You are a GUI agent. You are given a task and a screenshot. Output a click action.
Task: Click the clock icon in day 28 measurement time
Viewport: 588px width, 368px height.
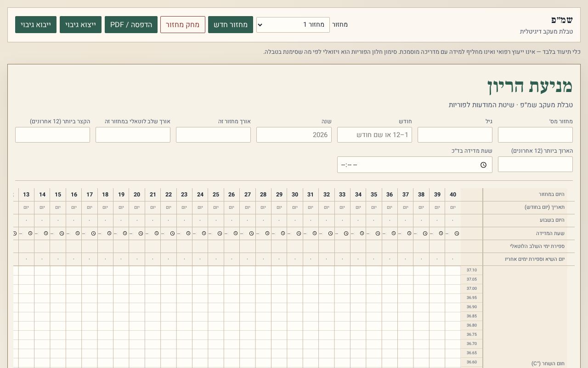coord(267,233)
